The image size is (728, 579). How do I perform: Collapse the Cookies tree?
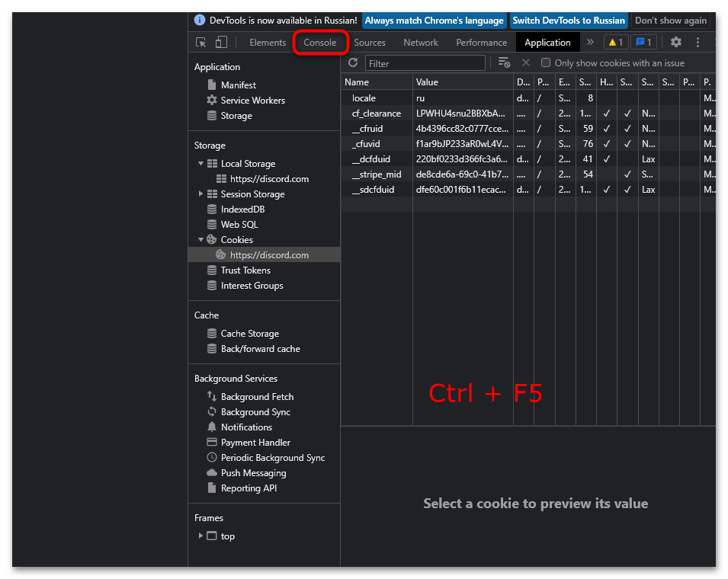point(200,239)
